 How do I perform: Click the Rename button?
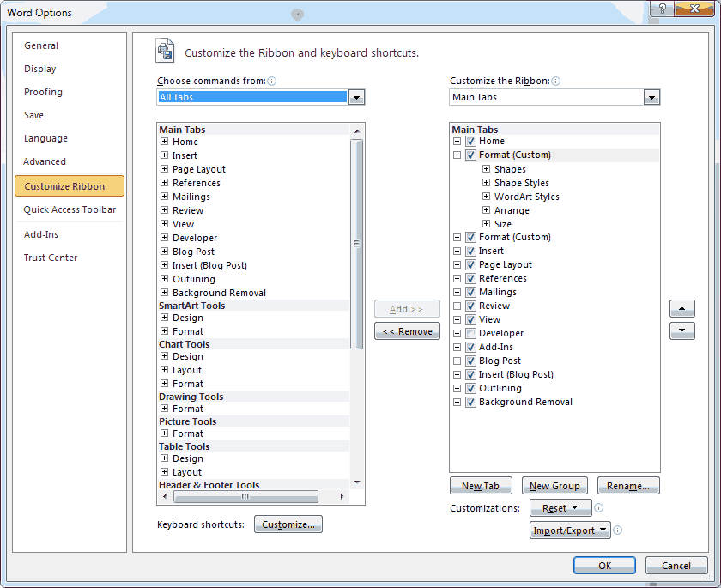[628, 486]
